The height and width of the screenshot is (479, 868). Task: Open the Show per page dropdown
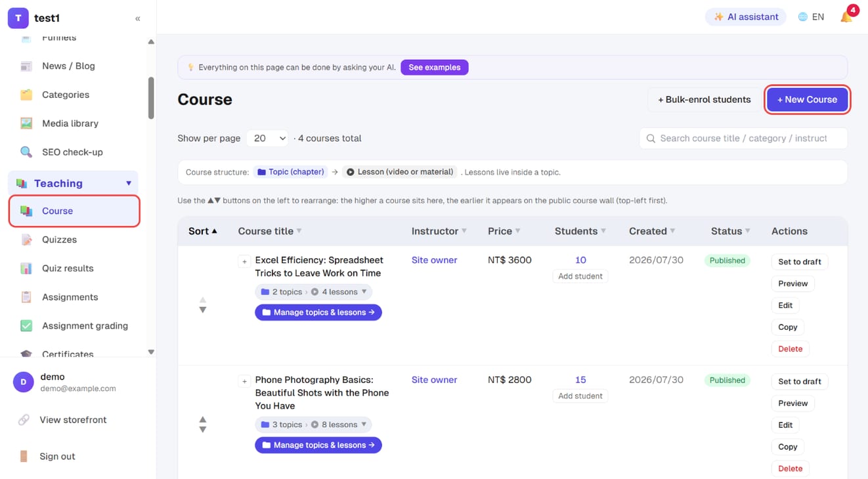(268, 139)
